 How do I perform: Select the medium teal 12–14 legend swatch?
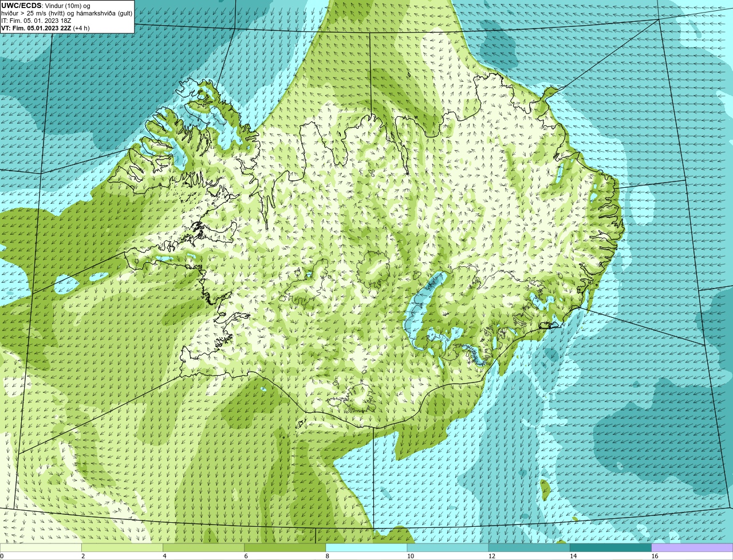tap(529, 548)
